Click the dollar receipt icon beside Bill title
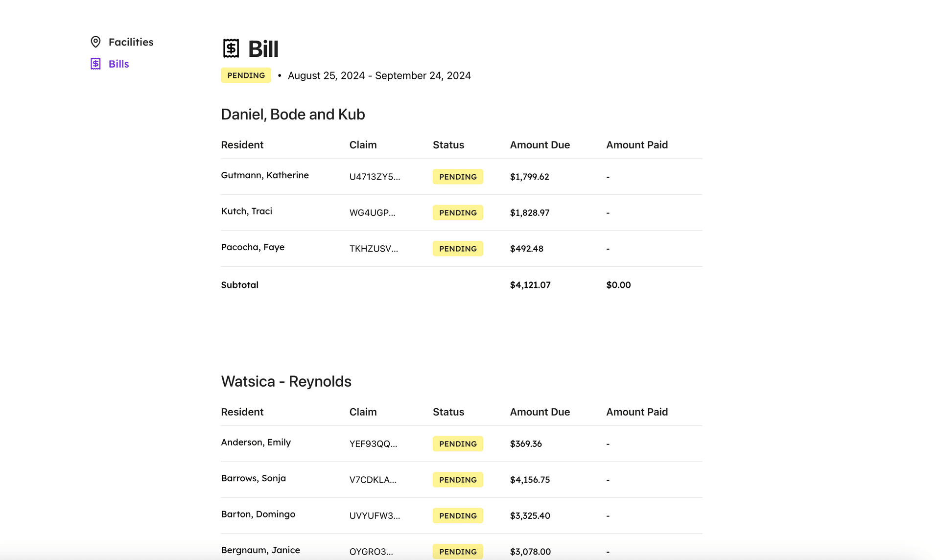This screenshot has height=560, width=940. point(231,48)
